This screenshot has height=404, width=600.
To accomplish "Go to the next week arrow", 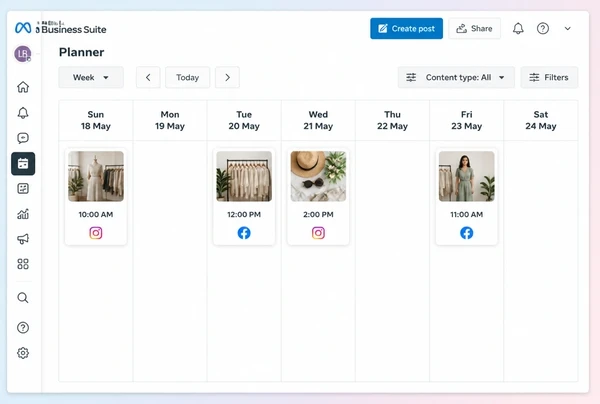I will coord(227,77).
